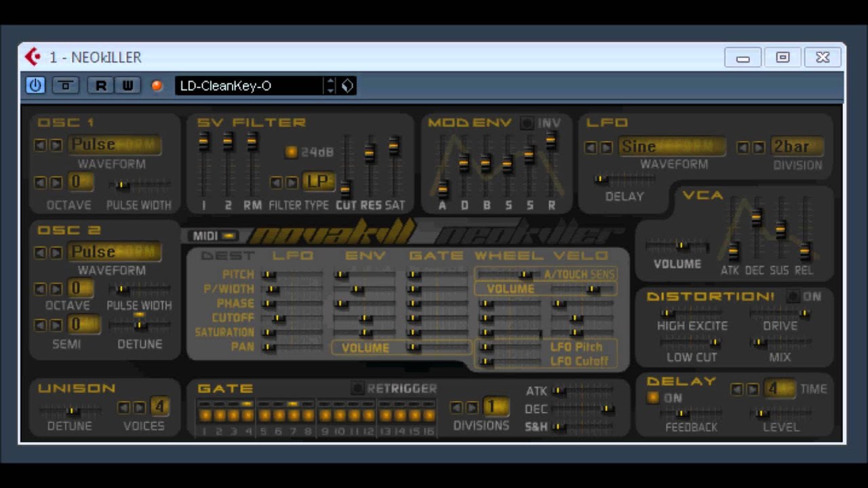868x488 pixels.
Task: Click the LFO Cutoff wheel destination
Action: (579, 361)
